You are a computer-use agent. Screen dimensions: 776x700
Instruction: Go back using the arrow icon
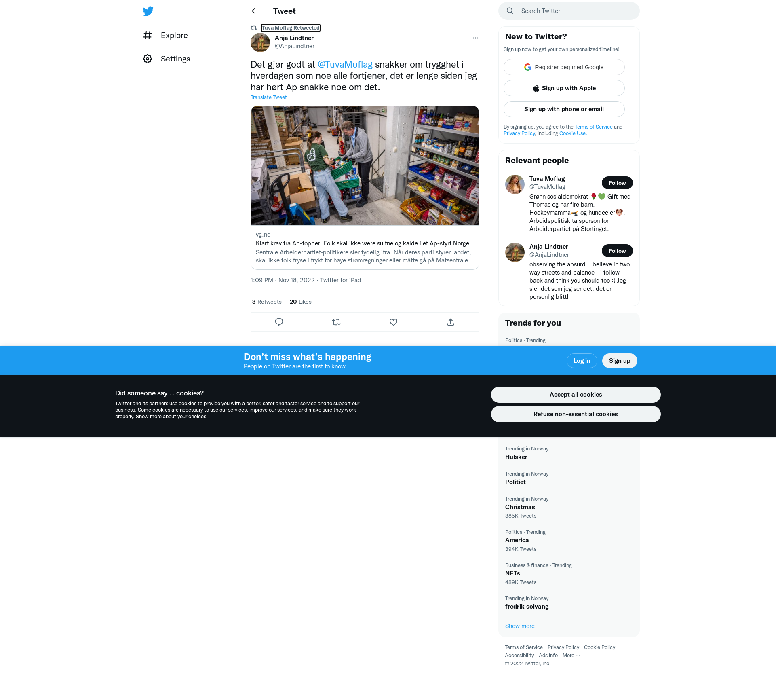coord(255,11)
